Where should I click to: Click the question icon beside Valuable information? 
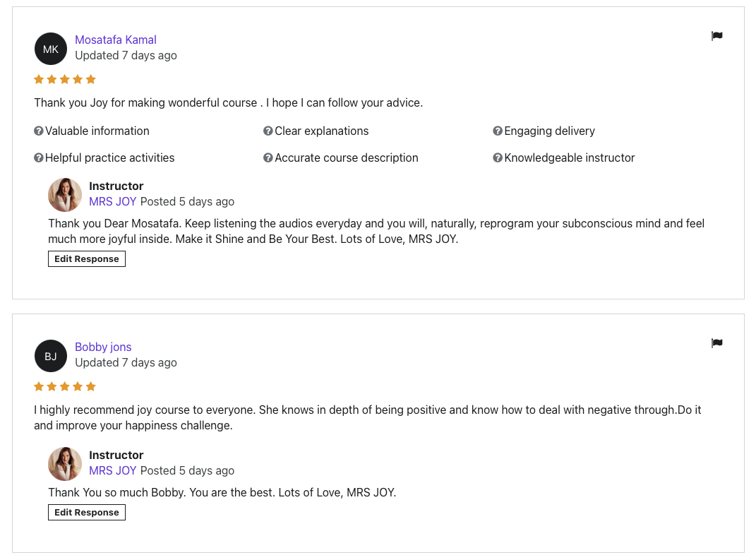(39, 131)
